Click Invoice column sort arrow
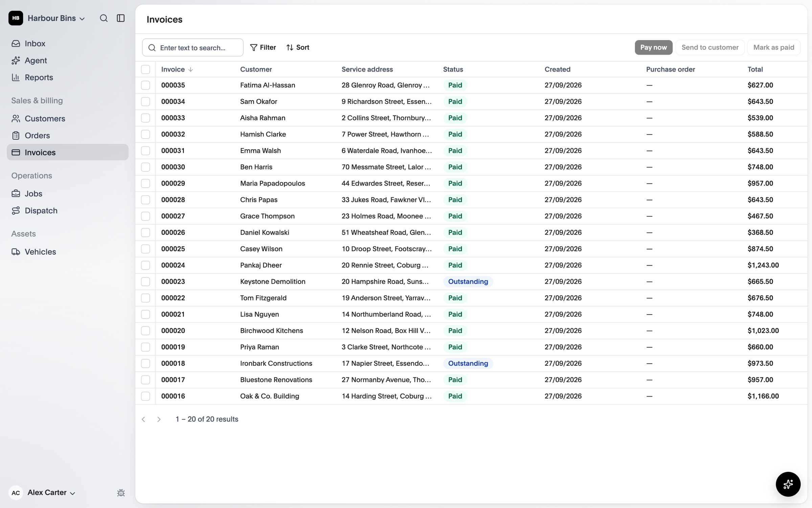Viewport: 812px width, 508px height. pyautogui.click(x=190, y=69)
